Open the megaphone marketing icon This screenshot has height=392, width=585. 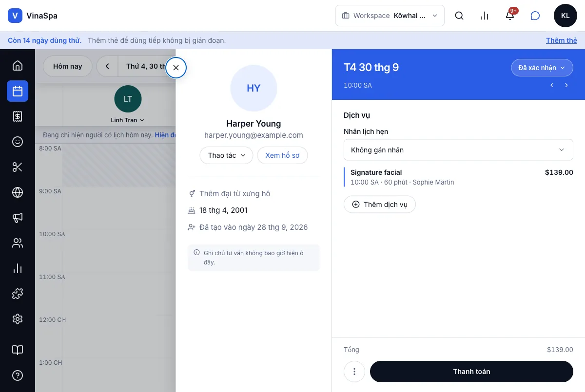coord(18,218)
